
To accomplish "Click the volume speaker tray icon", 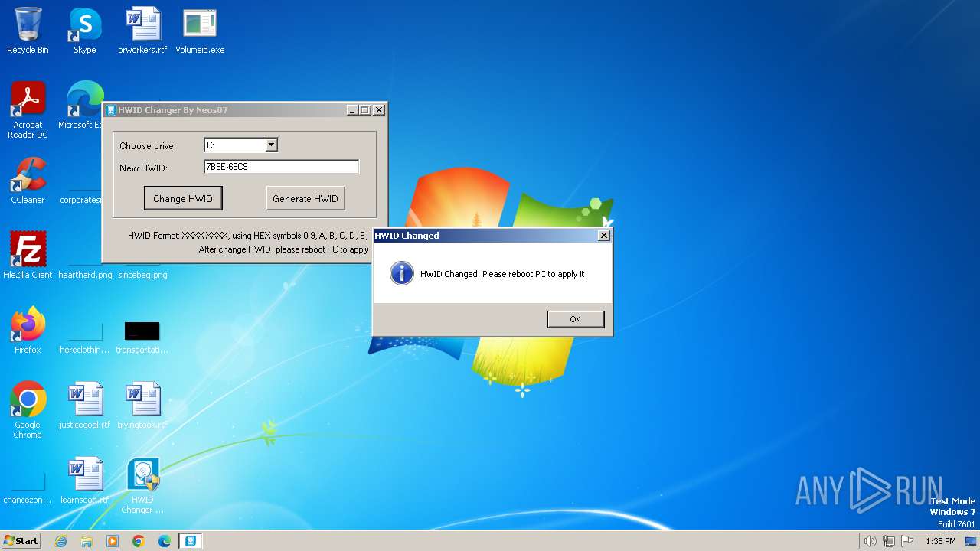I will tap(870, 541).
